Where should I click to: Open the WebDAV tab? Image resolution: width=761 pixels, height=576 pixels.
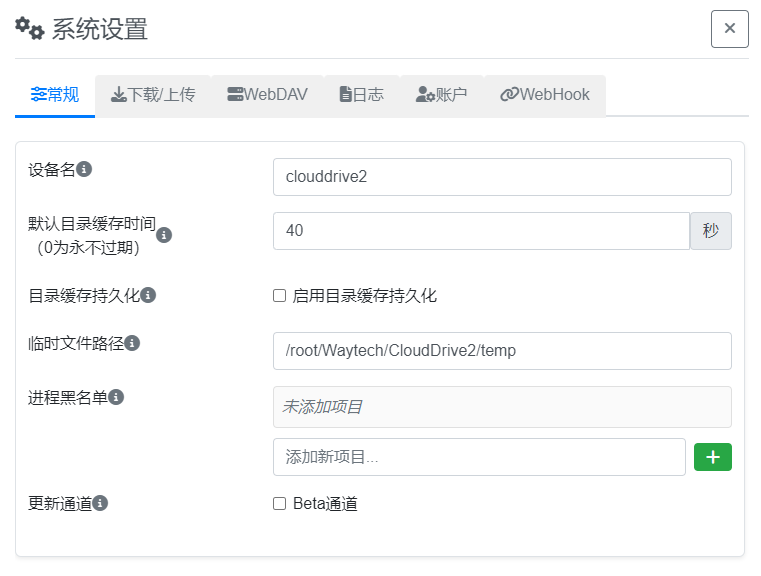267,95
